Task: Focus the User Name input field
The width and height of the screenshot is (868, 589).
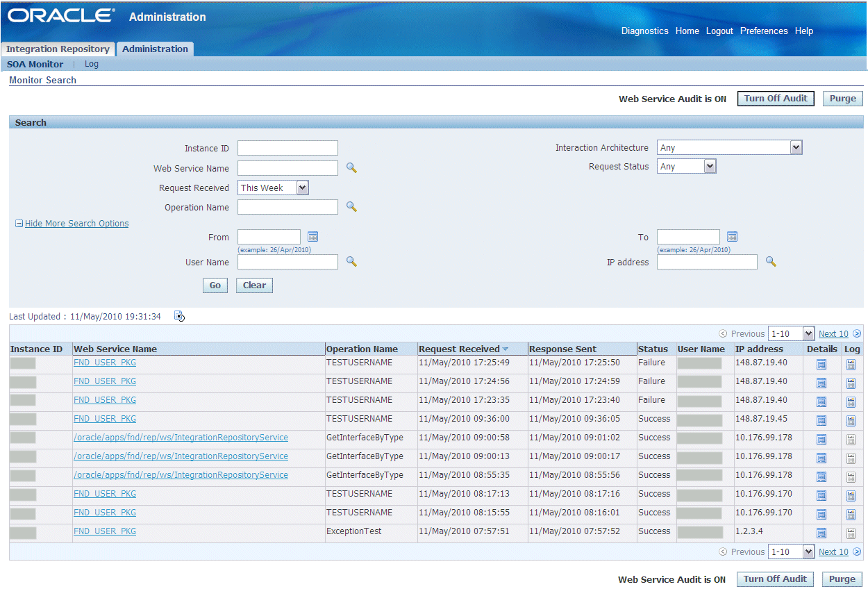Action: pyautogui.click(x=287, y=262)
